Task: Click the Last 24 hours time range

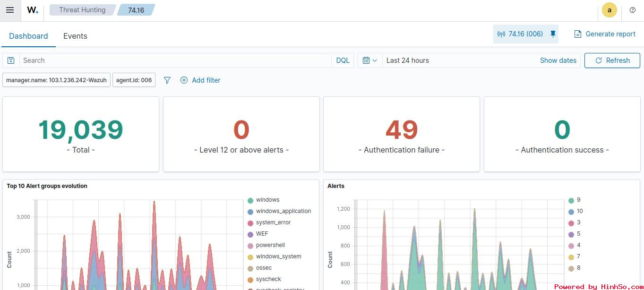Action: [x=408, y=60]
